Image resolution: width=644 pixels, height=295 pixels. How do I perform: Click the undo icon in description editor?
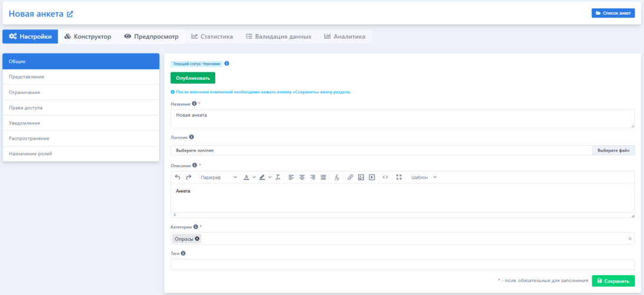178,177
